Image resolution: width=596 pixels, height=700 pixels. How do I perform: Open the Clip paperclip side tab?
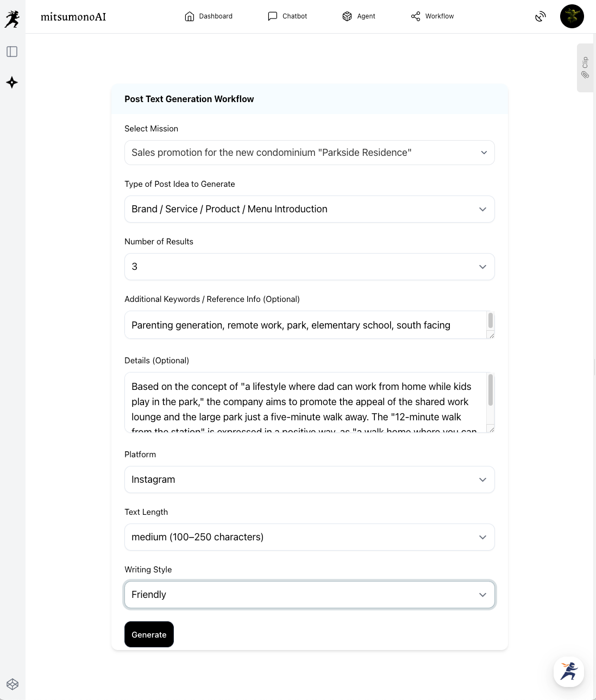585,68
